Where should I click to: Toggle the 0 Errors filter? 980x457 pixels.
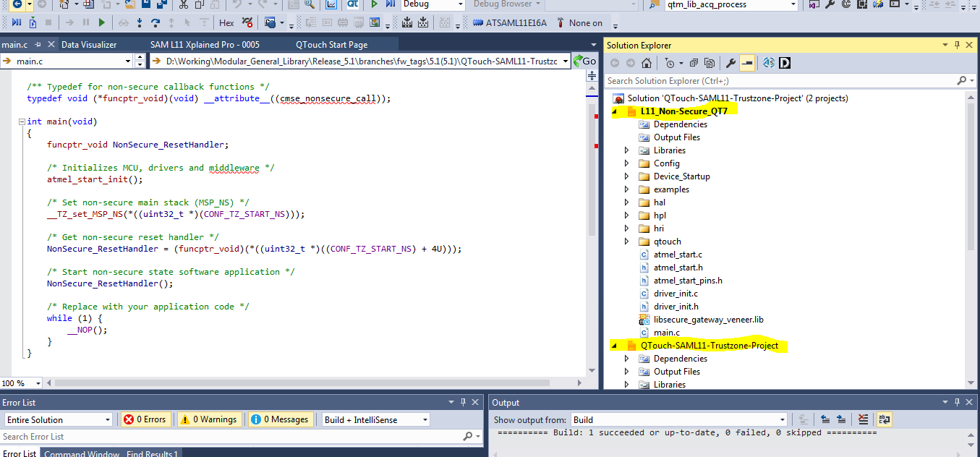tap(145, 419)
